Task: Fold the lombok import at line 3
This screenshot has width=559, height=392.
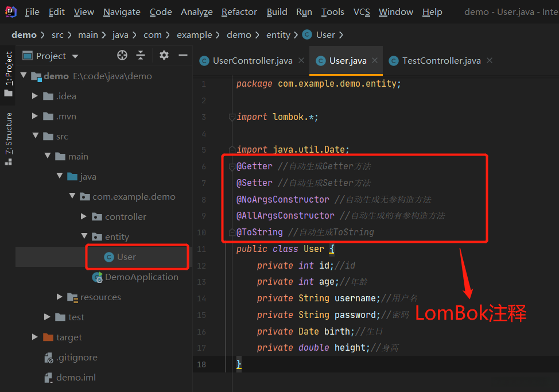Action: pyautogui.click(x=232, y=117)
